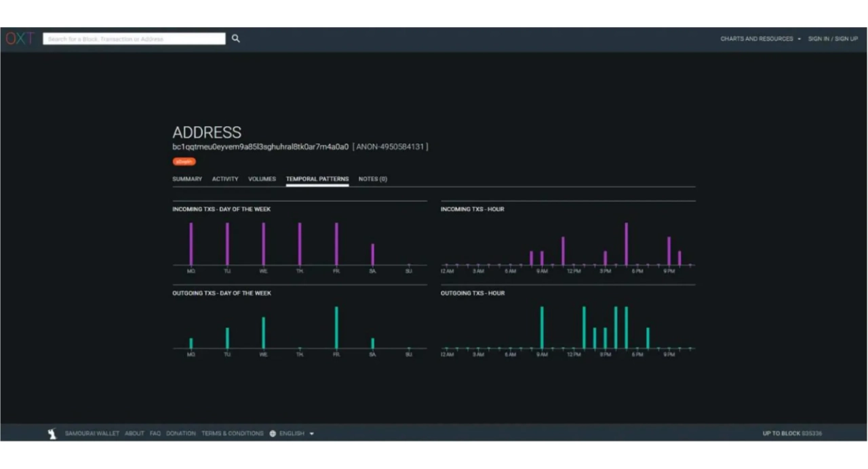
Task: Click the OXT logo in header
Action: (19, 39)
